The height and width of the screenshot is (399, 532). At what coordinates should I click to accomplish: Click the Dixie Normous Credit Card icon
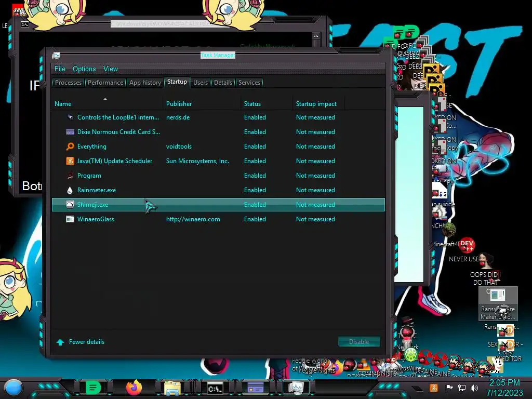tap(70, 132)
